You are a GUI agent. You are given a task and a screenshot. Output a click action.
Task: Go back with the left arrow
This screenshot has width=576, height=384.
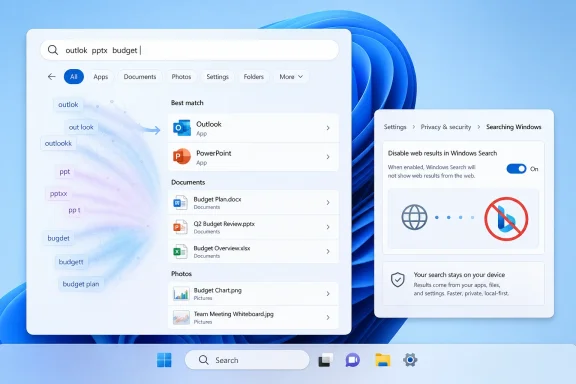tap(51, 76)
